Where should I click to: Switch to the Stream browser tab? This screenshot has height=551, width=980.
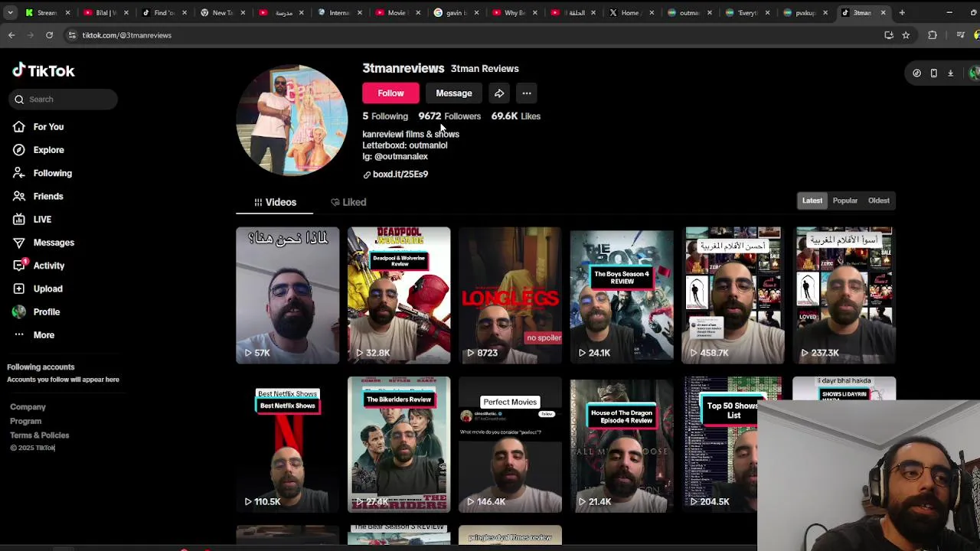[47, 12]
